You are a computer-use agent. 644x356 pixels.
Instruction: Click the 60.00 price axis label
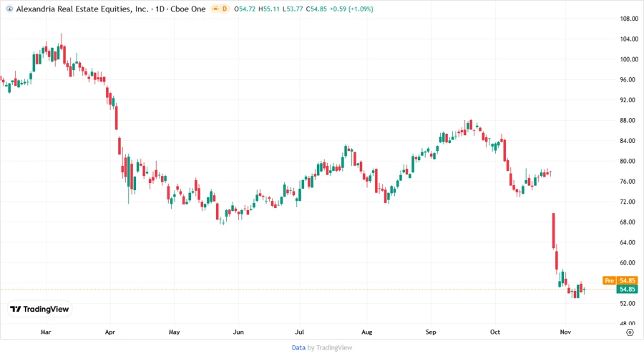pyautogui.click(x=629, y=262)
